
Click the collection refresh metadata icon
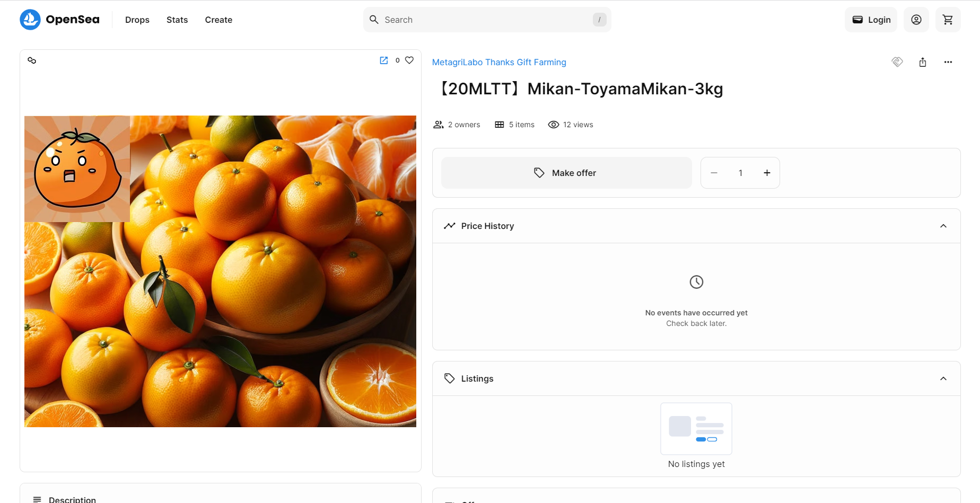tap(897, 62)
